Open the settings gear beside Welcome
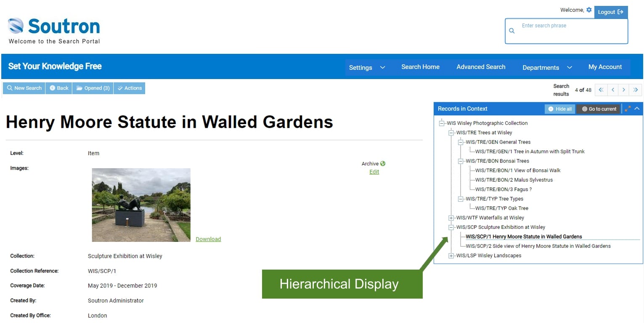The image size is (644, 323). (589, 9)
